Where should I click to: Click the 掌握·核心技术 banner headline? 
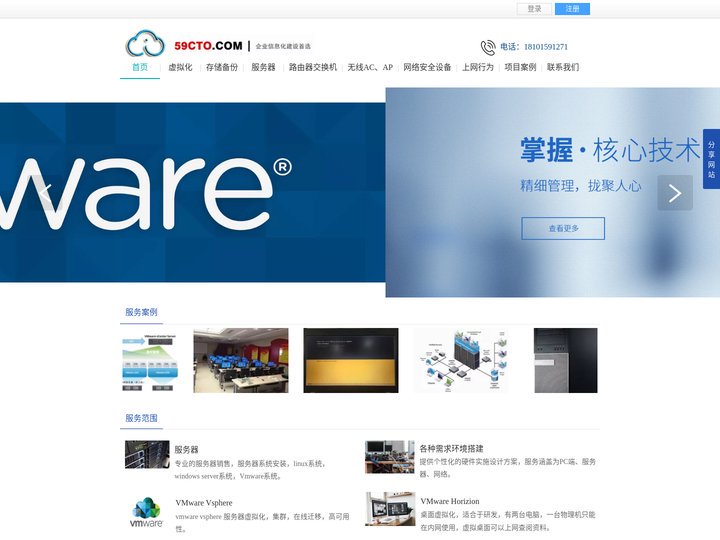(x=610, y=150)
